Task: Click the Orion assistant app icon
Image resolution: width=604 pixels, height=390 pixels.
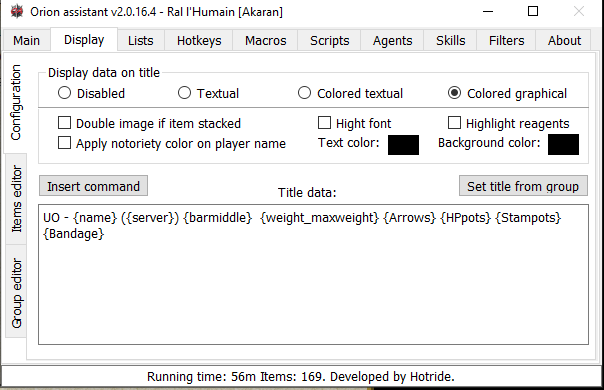Action: pos(17,12)
